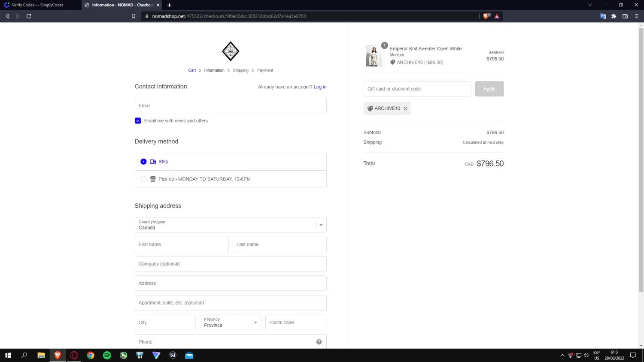Focus the Apartment, suite field
This screenshot has height=362, width=644.
pyautogui.click(x=231, y=303)
